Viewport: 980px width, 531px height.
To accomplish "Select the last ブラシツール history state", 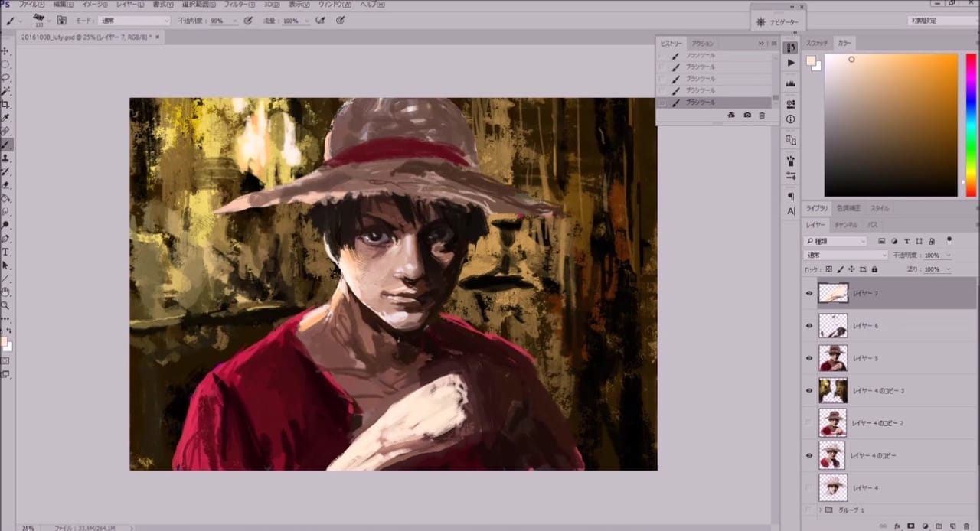I will pos(714,102).
